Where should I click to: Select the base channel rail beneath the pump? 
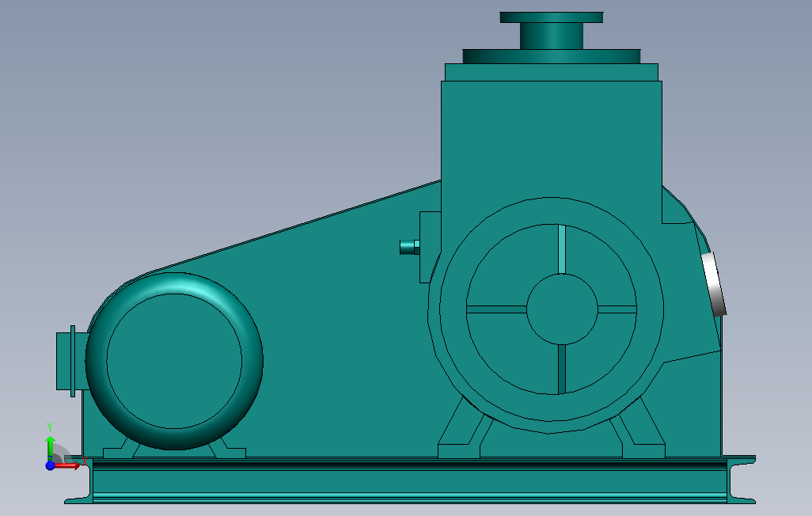[410, 480]
